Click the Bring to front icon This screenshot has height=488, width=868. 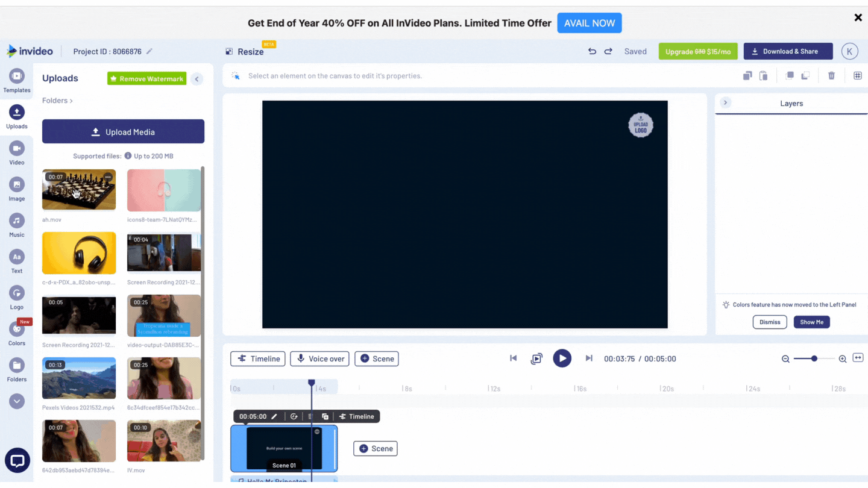tap(790, 76)
